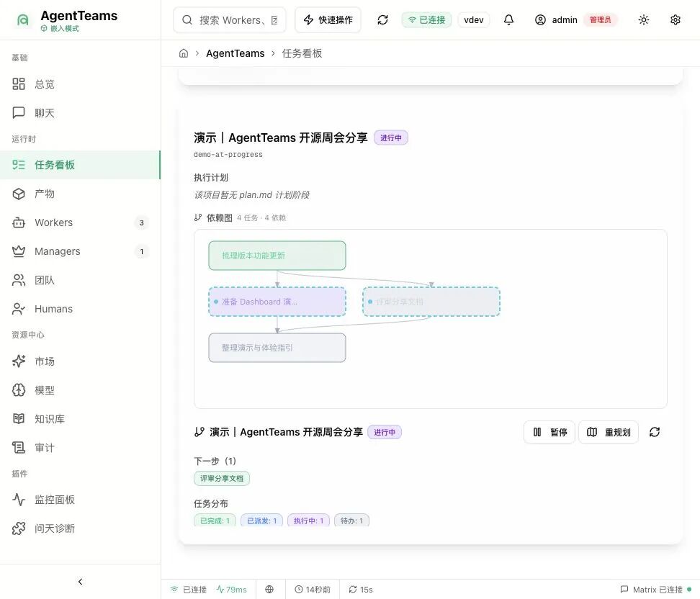
Task: Click the 管理员 role badge
Action: pos(600,19)
